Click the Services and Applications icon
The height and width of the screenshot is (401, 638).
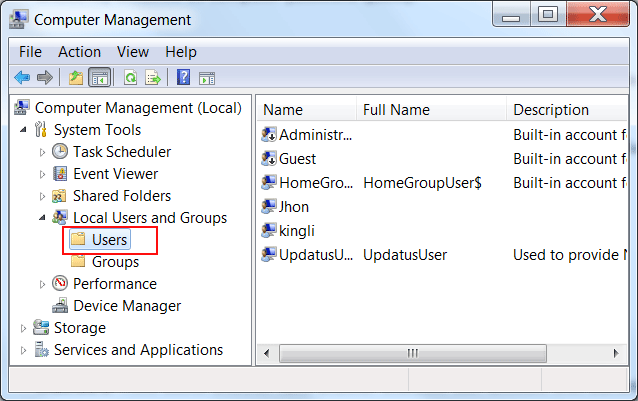(x=41, y=349)
